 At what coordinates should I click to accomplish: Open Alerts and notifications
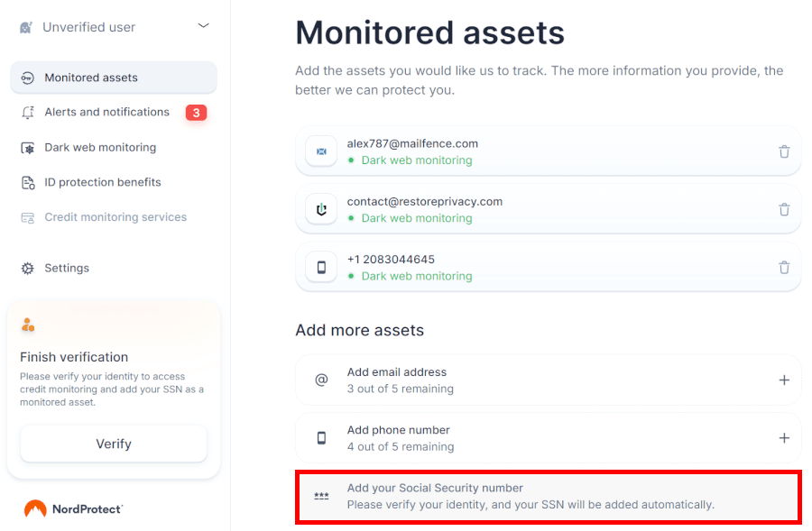pyautogui.click(x=106, y=113)
